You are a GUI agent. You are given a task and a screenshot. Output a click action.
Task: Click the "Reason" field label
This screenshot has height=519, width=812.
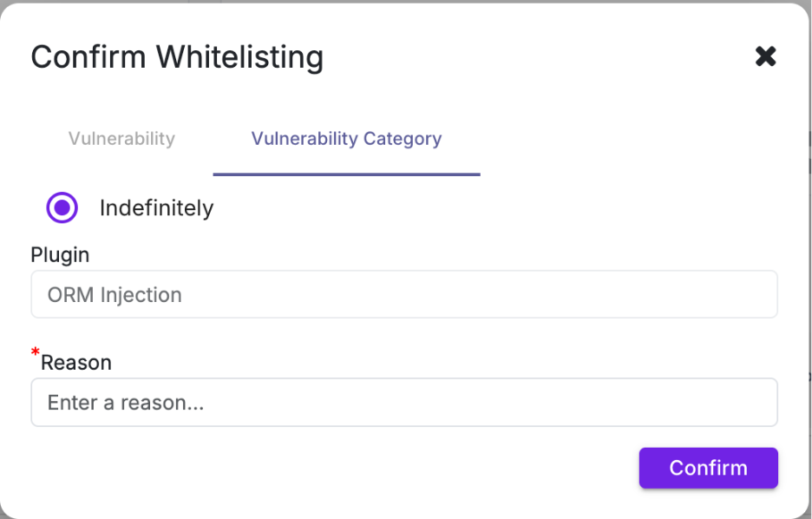click(x=76, y=363)
